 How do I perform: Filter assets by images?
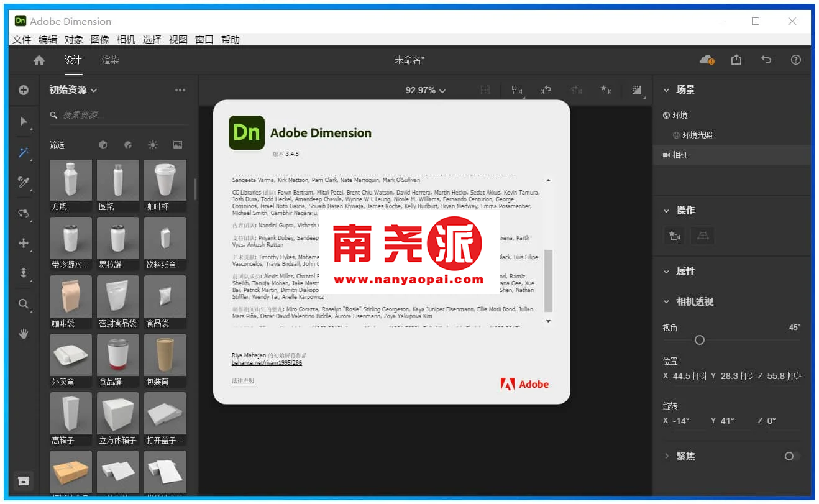click(178, 145)
